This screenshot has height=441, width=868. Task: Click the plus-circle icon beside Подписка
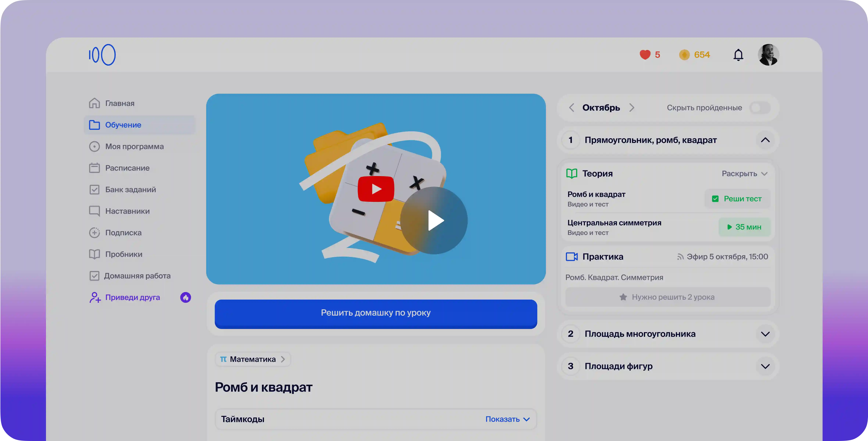94,233
